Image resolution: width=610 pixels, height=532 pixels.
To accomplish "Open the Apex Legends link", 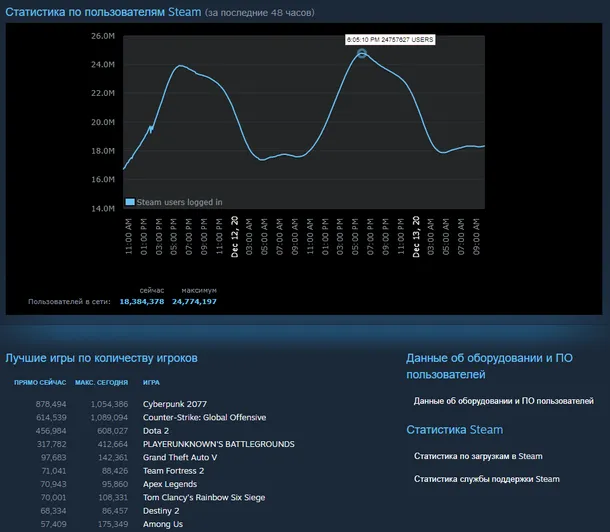I will (170, 484).
